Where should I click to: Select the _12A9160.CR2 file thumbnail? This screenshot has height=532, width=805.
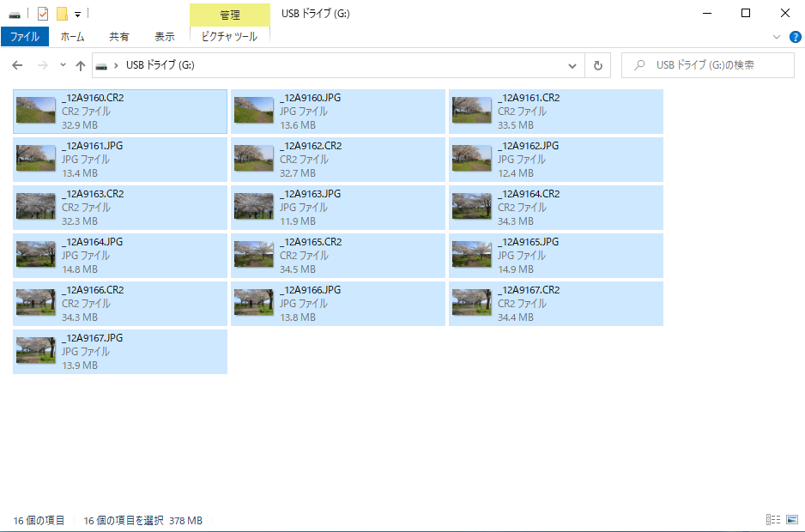click(36, 111)
